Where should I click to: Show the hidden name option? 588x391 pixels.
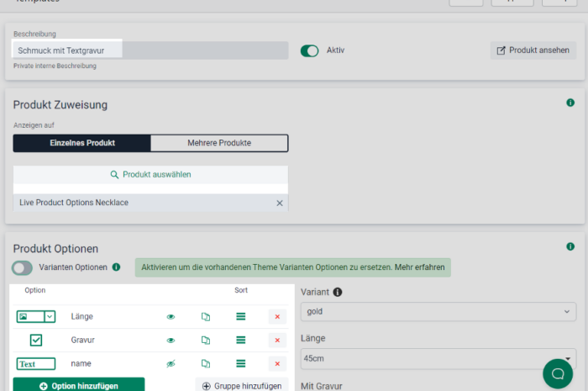(171, 364)
